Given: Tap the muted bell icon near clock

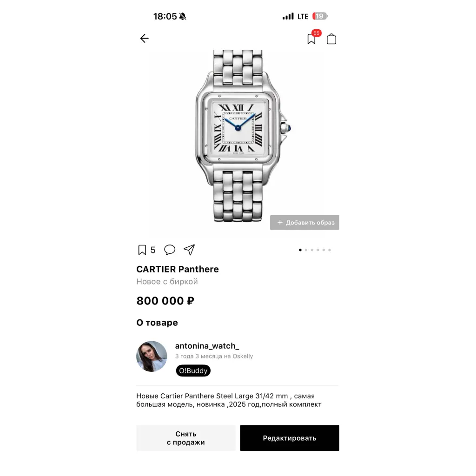Looking at the screenshot, I should [182, 16].
